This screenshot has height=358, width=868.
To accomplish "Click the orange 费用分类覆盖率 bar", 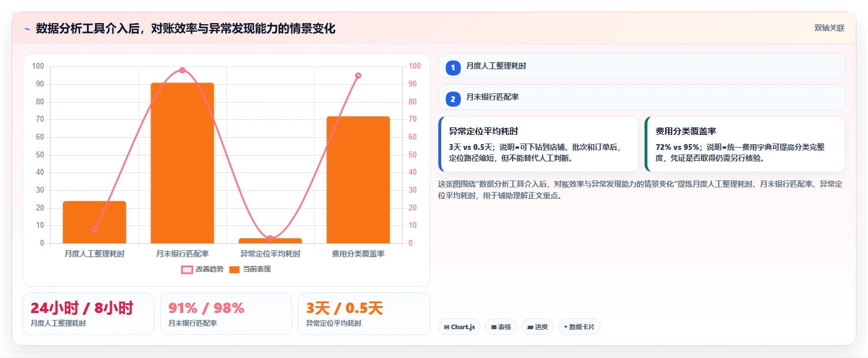I will pos(358,180).
